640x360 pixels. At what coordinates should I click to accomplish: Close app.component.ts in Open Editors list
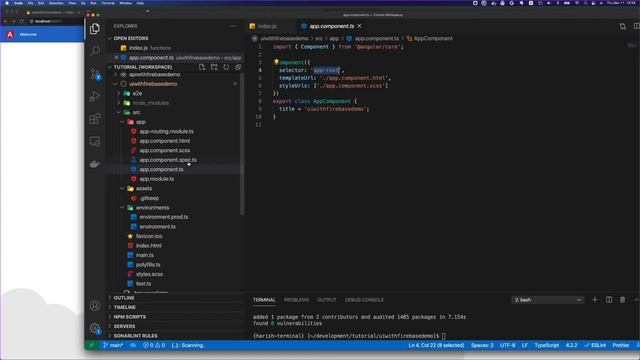pyautogui.click(x=116, y=58)
